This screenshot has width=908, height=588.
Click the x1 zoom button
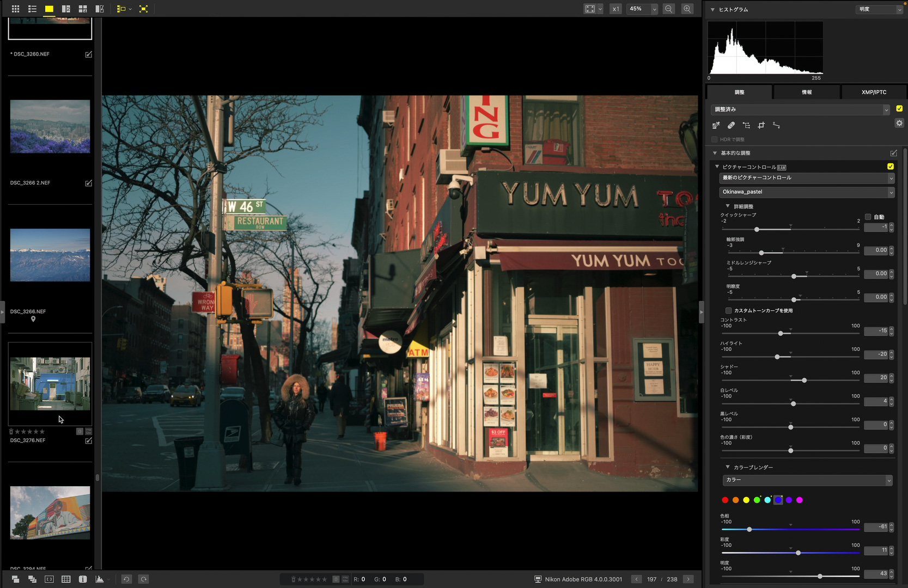pos(616,9)
